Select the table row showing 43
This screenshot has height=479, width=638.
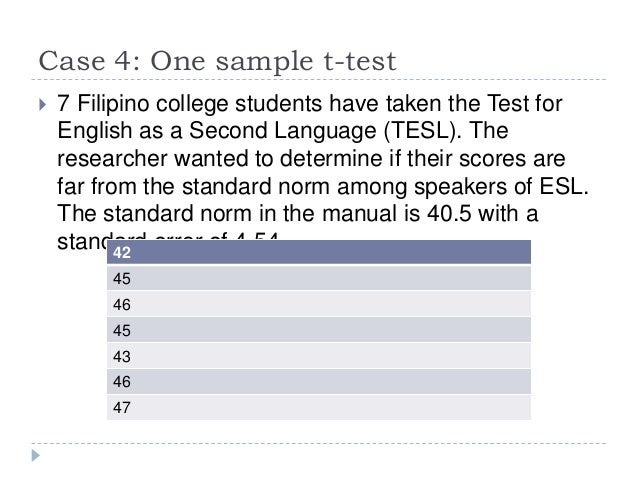[319, 356]
